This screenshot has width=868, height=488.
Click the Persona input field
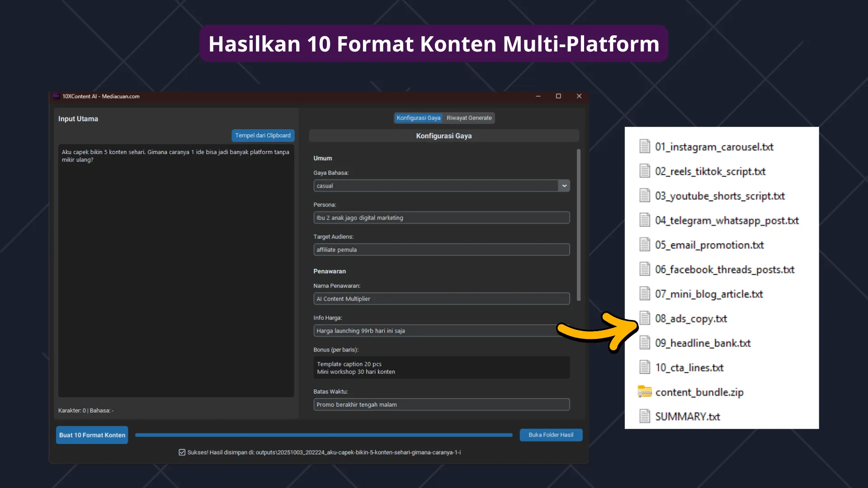click(x=441, y=218)
